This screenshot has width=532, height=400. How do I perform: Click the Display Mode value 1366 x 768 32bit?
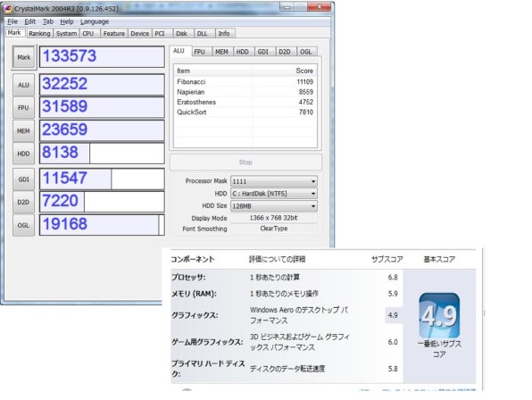coord(274,218)
